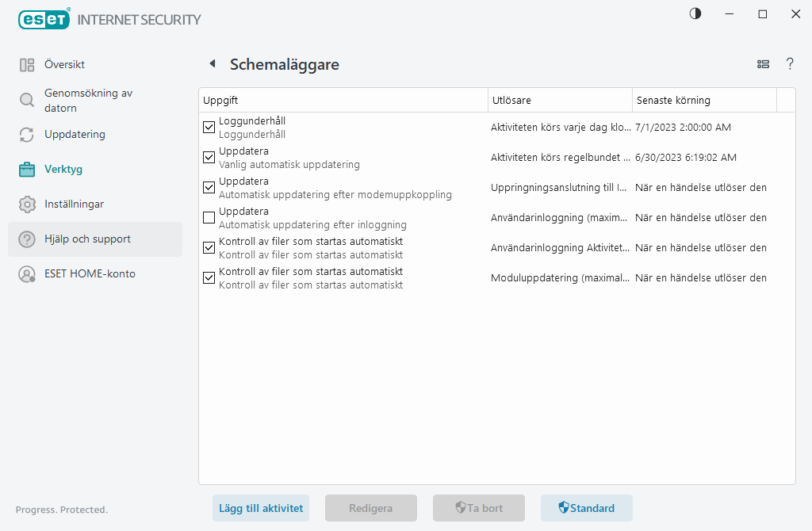Screen dimensions: 812x531
Task: Select the Vanlig automatisk uppdatering task row
Action: click(x=349, y=158)
